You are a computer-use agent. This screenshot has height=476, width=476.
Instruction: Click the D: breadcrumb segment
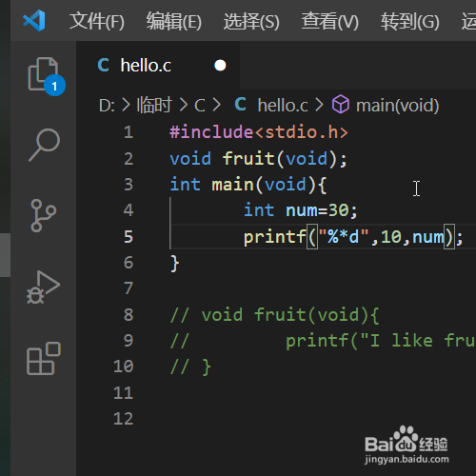click(107, 106)
